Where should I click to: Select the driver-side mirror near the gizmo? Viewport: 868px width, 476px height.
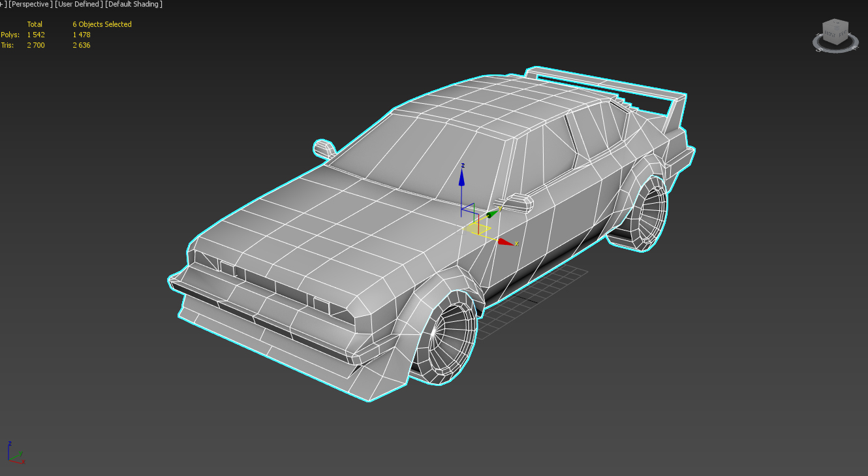[x=519, y=202]
